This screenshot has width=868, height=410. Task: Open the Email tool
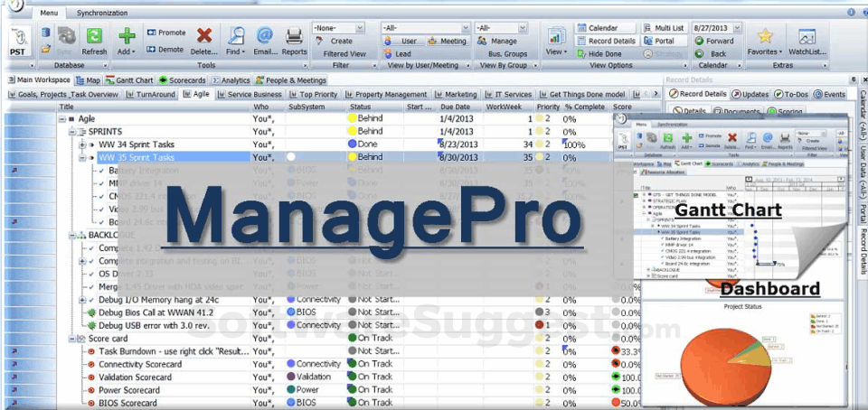(266, 42)
